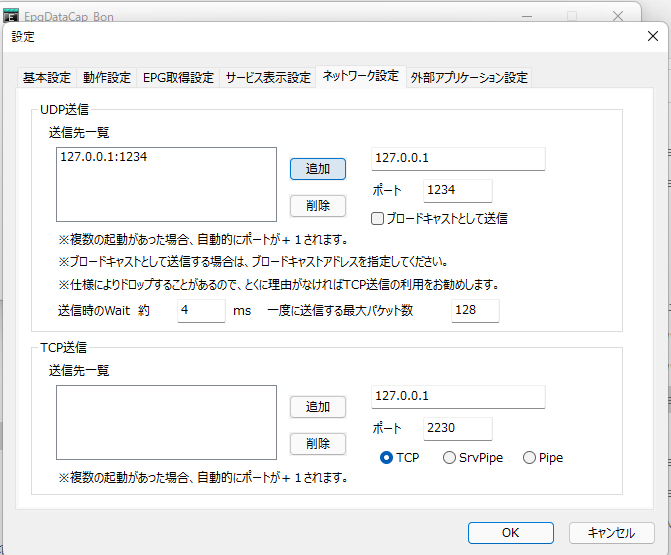671x555 pixels.
Task: Click the UDP 削除 button
Action: pos(318,206)
